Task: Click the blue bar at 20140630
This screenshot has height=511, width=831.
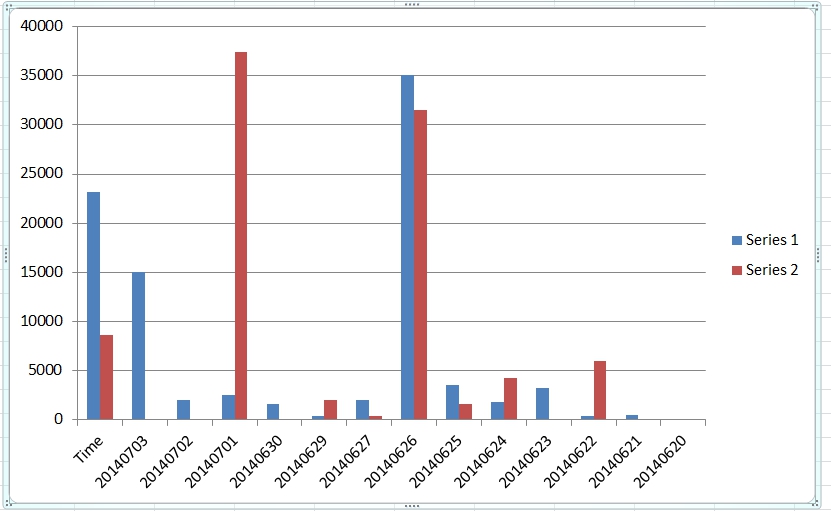Action: (273, 411)
